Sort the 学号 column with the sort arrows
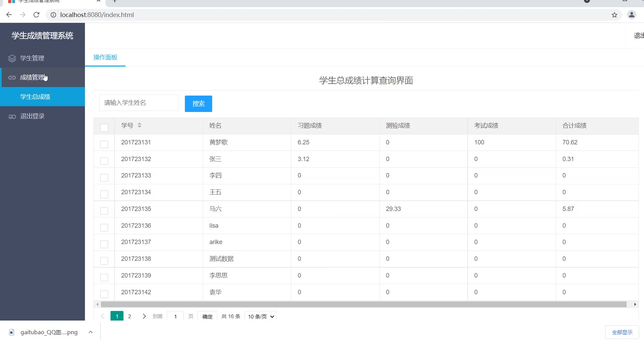Image resolution: width=644 pixels, height=340 pixels. tap(140, 125)
